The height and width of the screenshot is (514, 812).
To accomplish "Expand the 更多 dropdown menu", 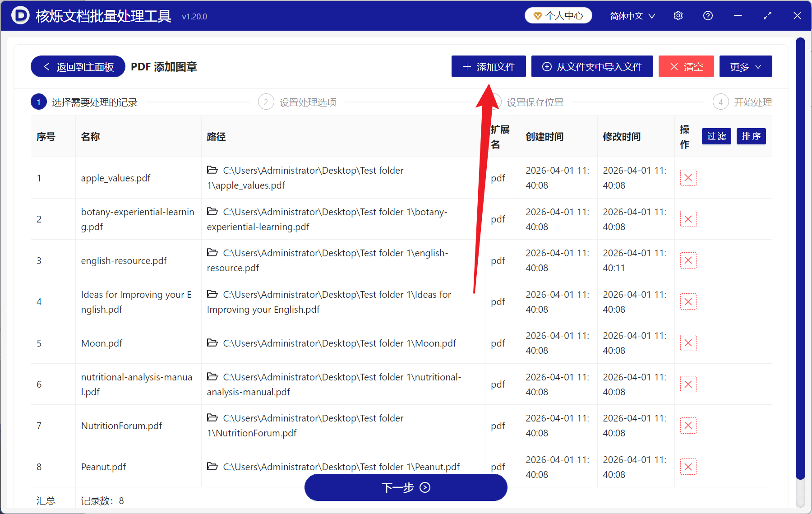I will point(745,66).
